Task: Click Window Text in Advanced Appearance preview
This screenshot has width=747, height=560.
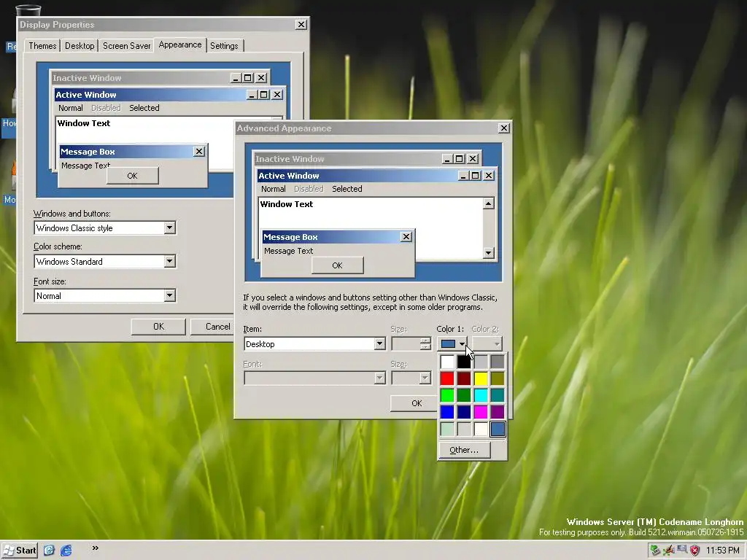Action: pyautogui.click(x=287, y=204)
